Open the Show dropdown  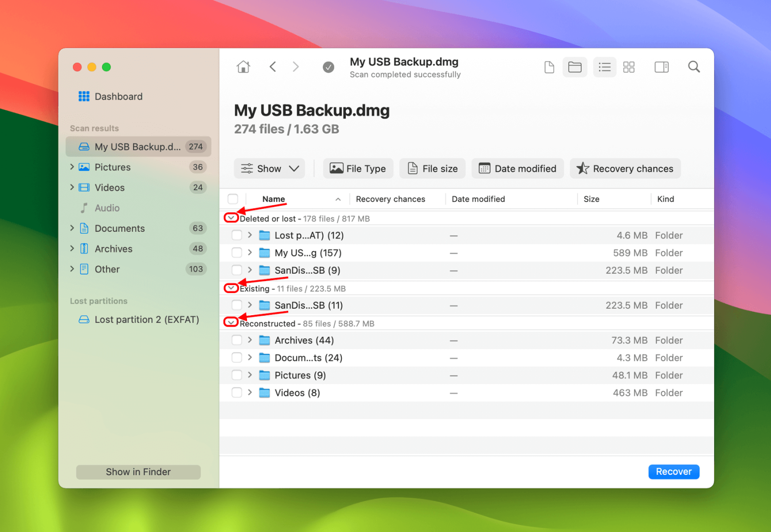269,168
